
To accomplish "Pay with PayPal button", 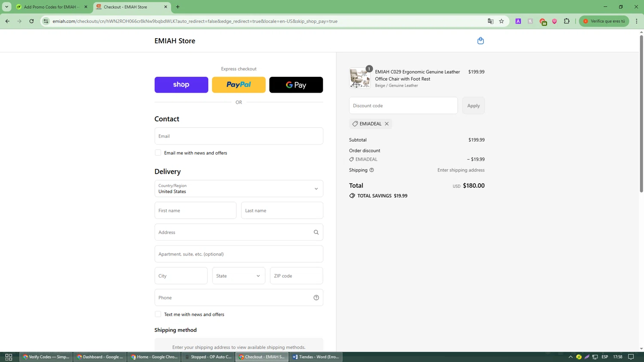I will 239,85.
